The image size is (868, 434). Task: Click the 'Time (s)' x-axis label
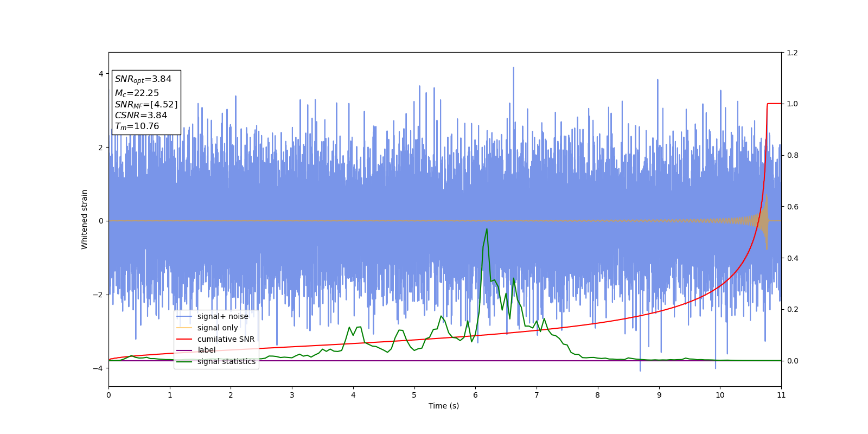(x=444, y=406)
